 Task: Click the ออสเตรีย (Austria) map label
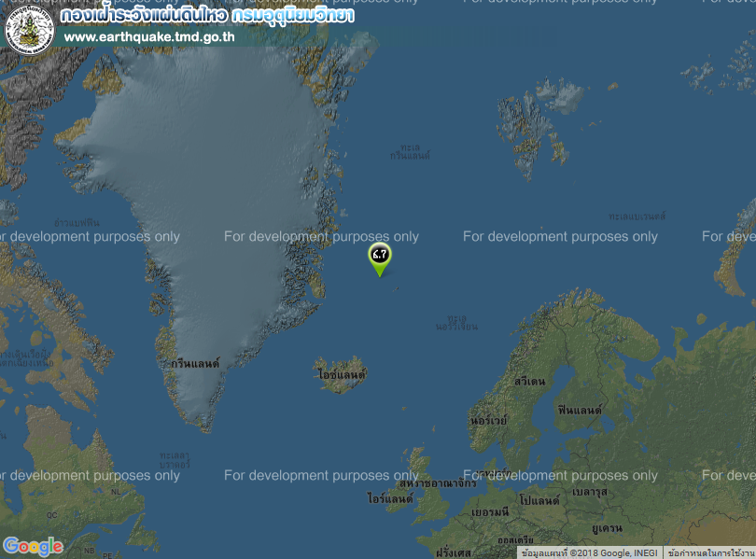pos(515,540)
